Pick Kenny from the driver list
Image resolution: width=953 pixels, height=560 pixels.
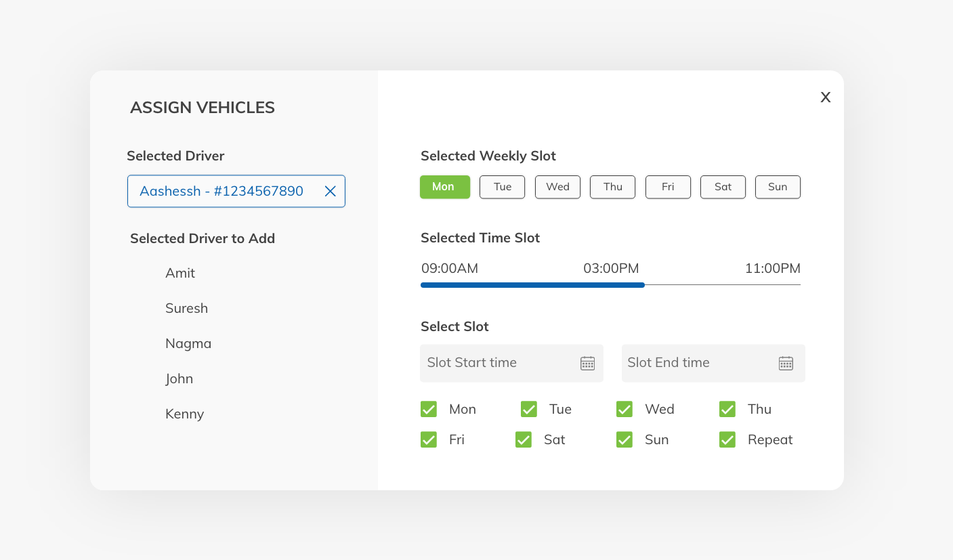(184, 414)
